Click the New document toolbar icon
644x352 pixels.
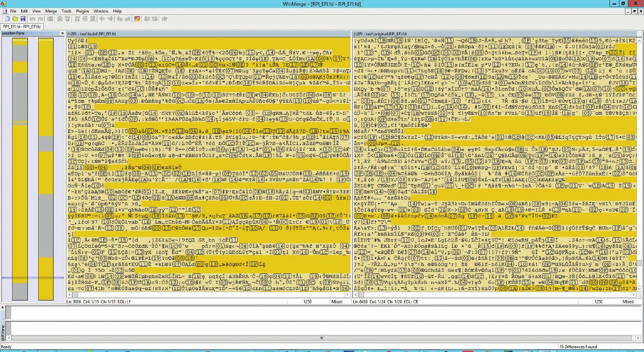(x=7, y=19)
